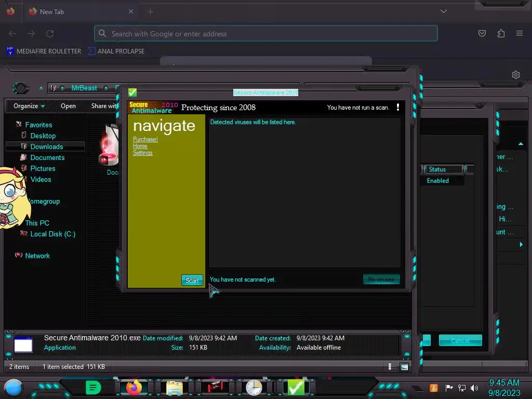Switch to Firefox on the taskbar

134,388
